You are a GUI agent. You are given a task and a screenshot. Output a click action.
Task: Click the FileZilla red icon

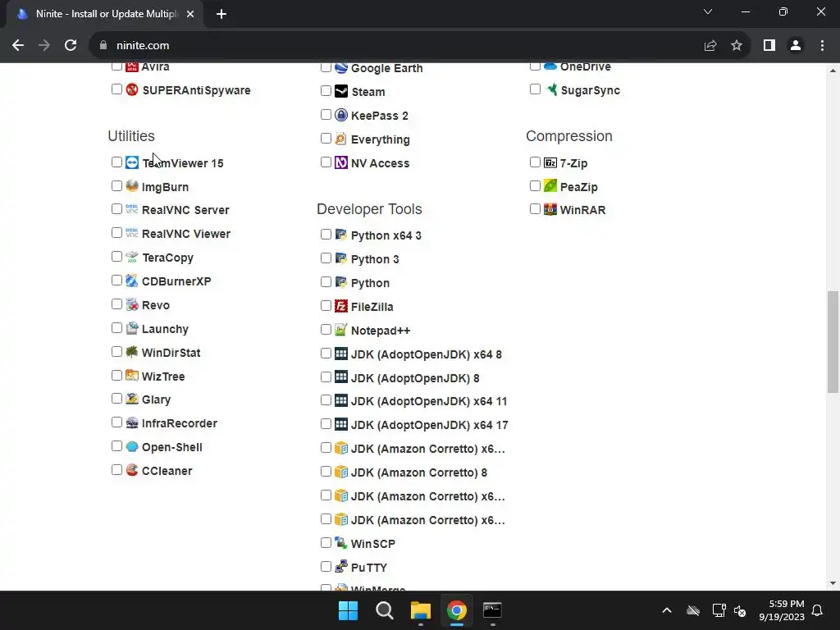pyautogui.click(x=341, y=306)
